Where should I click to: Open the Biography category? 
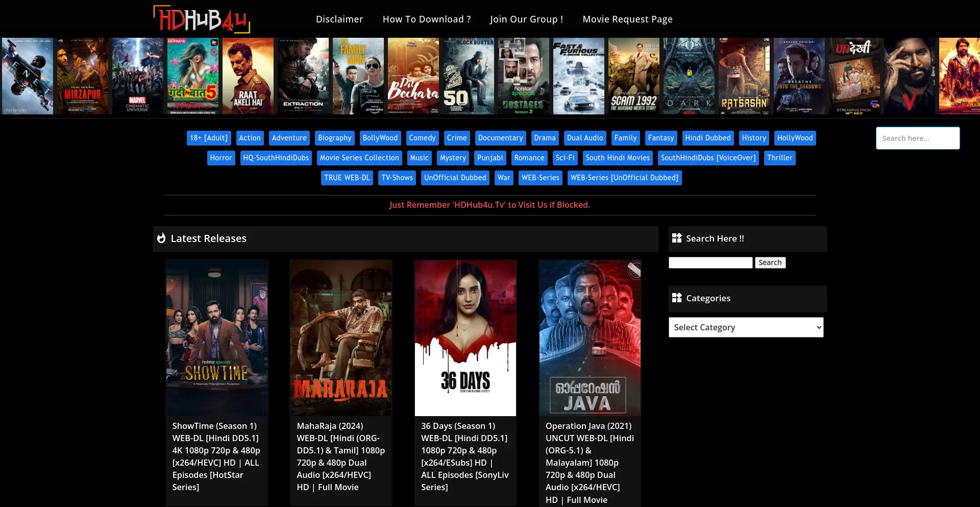click(335, 138)
